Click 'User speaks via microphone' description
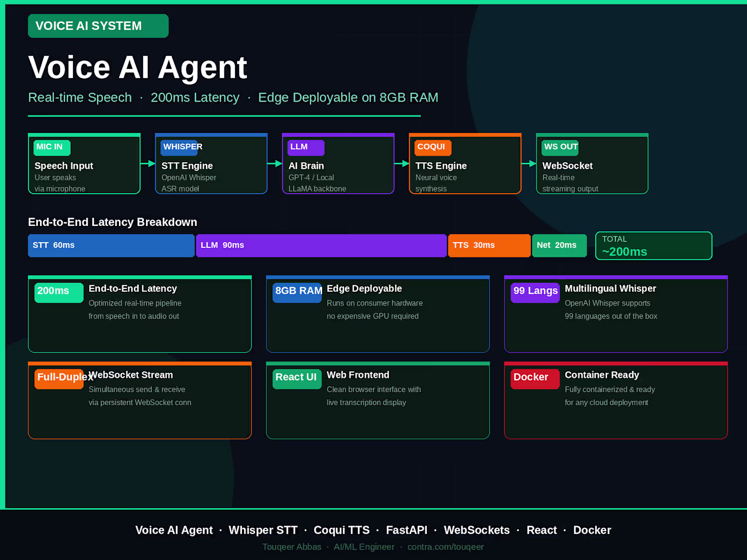Image resolution: width=747 pixels, height=560 pixels. pos(60,183)
